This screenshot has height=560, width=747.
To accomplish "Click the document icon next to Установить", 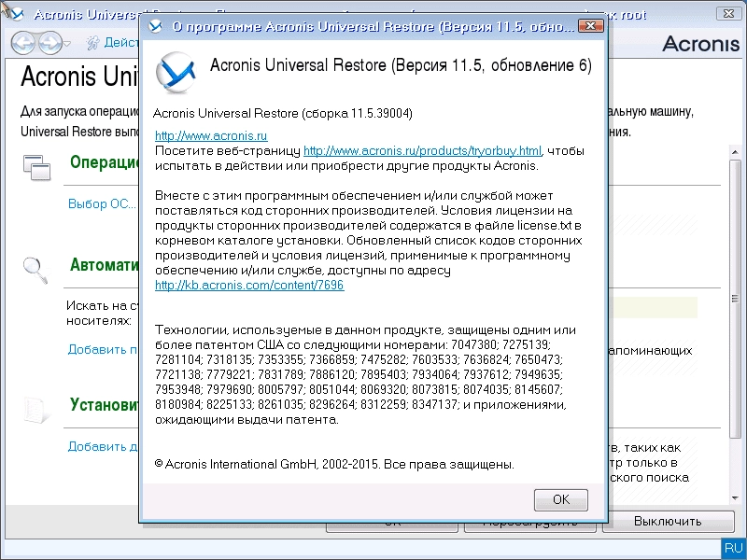I will point(36,410).
